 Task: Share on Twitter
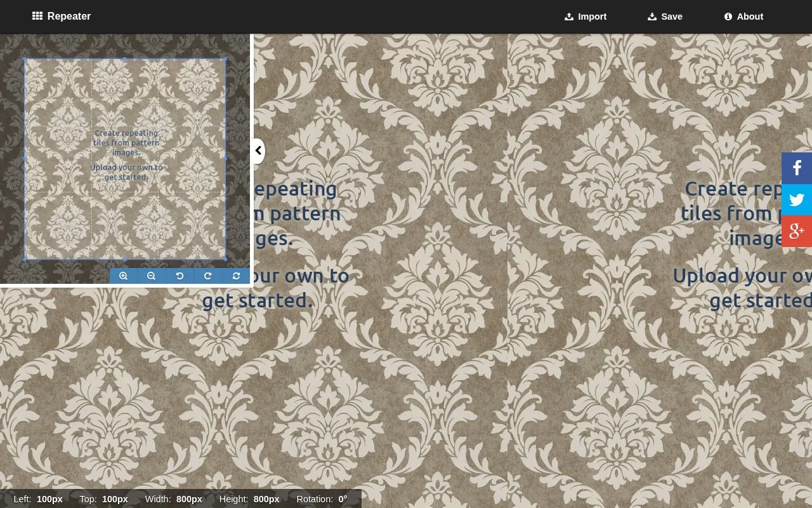click(x=797, y=200)
